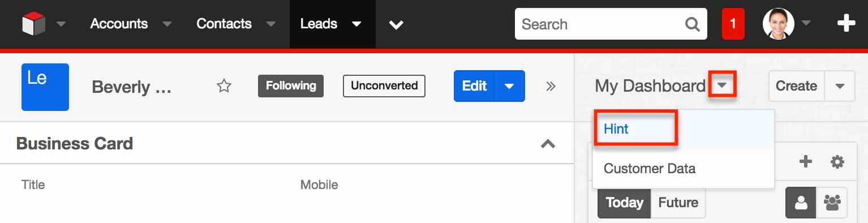The height and width of the screenshot is (223, 868).
Task: Open the My Dashboard dropdown arrow
Action: coord(722,86)
